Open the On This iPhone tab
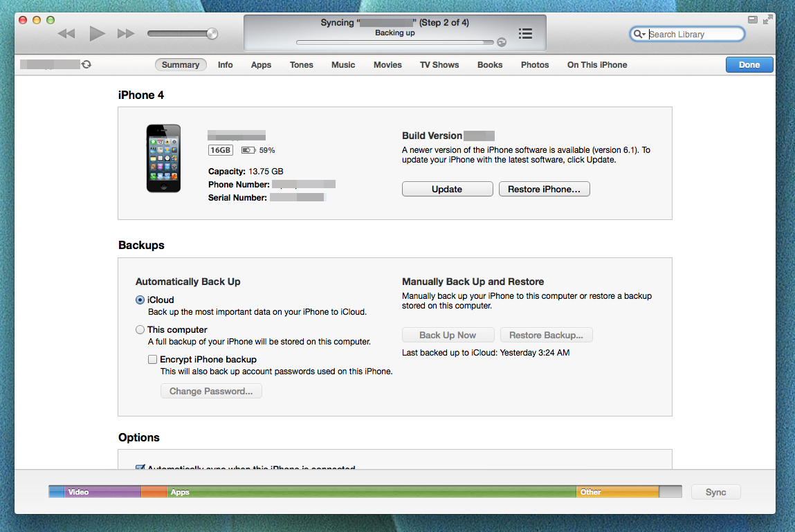Viewport: 795px width, 532px height. [597, 65]
